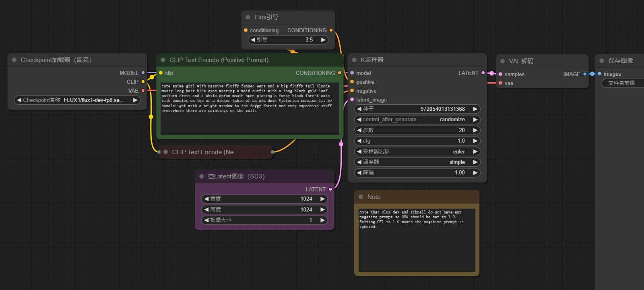
Task: Click the IMAGE output connector on VAE解码
Action: (x=585, y=74)
